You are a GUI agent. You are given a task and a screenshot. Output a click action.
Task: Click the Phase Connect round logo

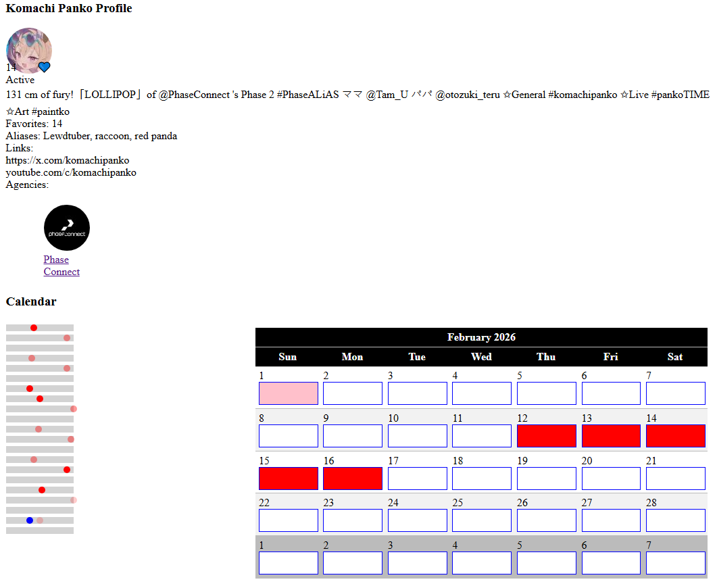67,228
